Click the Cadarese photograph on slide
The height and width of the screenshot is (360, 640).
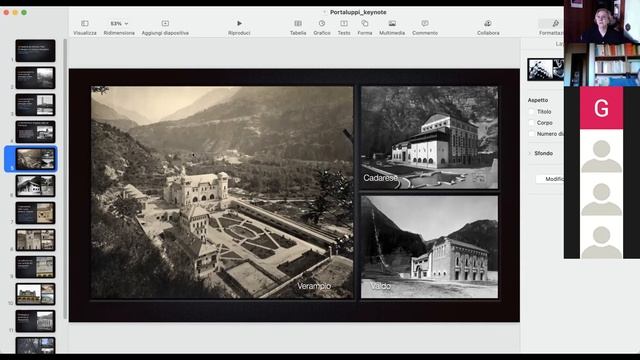(x=429, y=137)
